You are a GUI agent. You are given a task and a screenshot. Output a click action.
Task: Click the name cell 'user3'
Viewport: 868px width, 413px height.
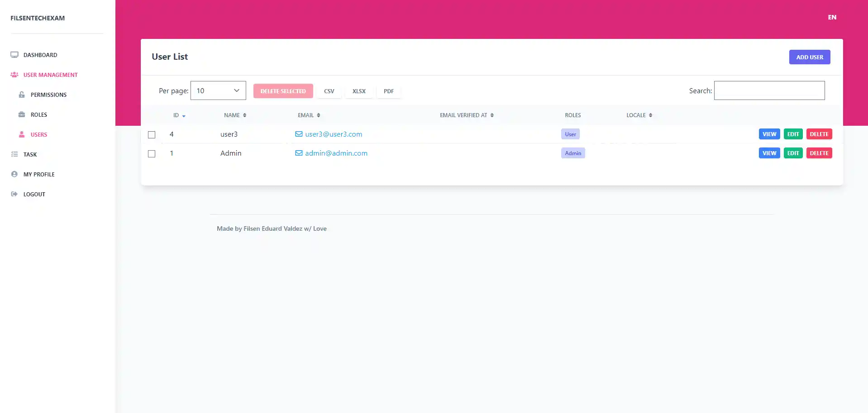point(229,134)
